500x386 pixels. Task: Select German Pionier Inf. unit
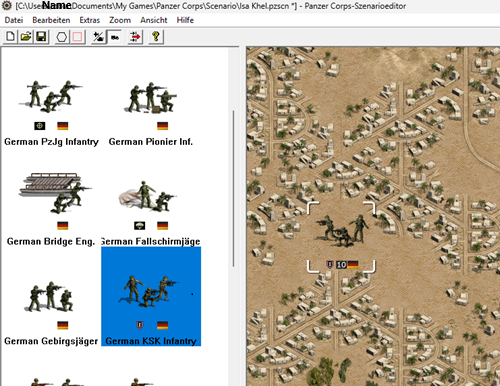151,113
